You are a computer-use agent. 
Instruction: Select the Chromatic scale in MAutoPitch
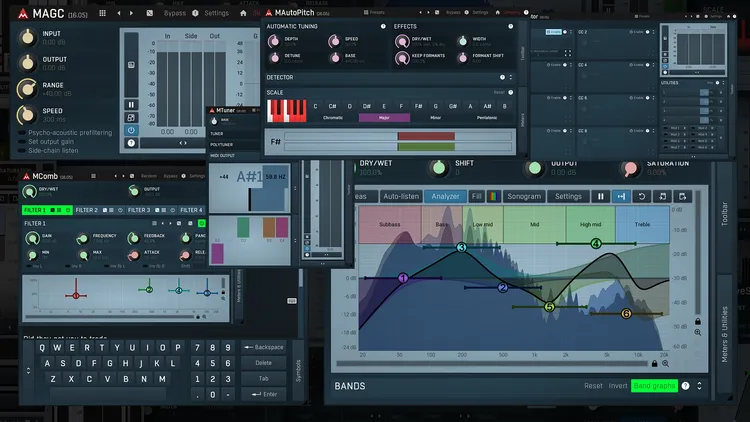tap(333, 118)
